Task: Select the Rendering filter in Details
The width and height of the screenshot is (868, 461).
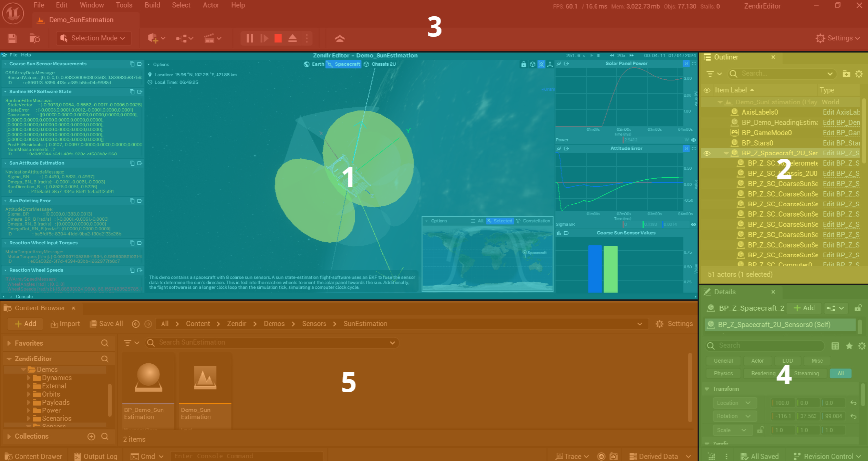Action: tap(763, 373)
